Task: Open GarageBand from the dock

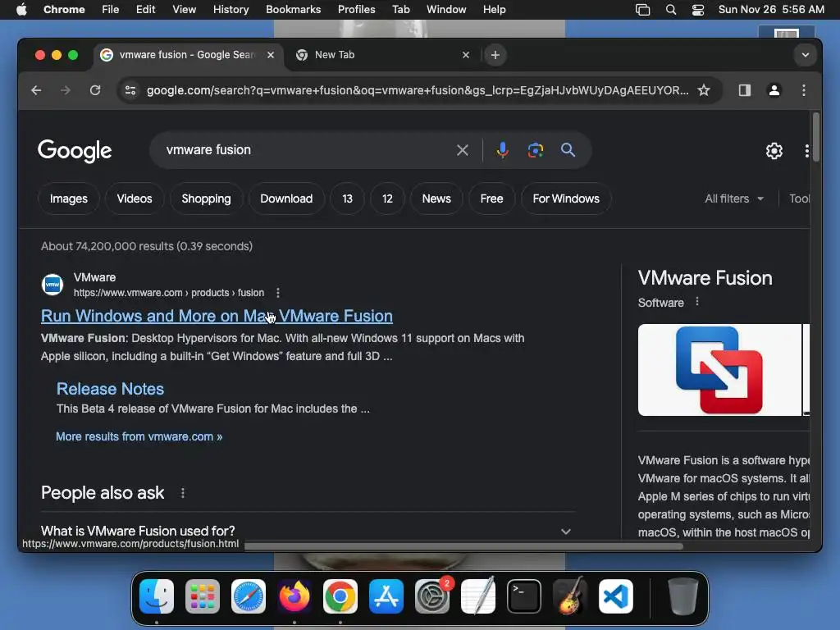Action: tap(570, 596)
